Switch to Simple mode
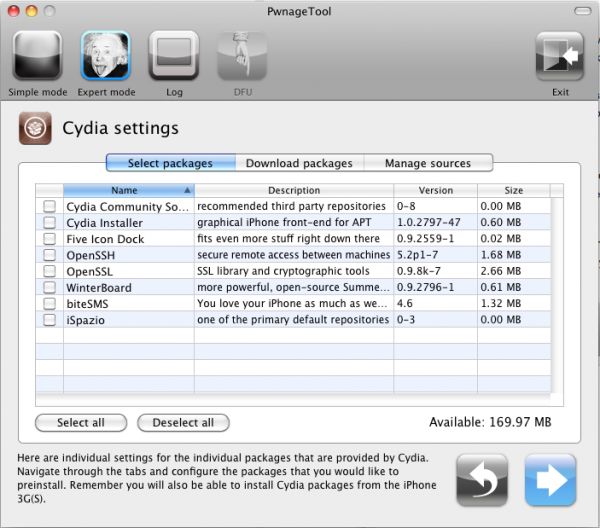This screenshot has height=528, width=600. click(38, 56)
